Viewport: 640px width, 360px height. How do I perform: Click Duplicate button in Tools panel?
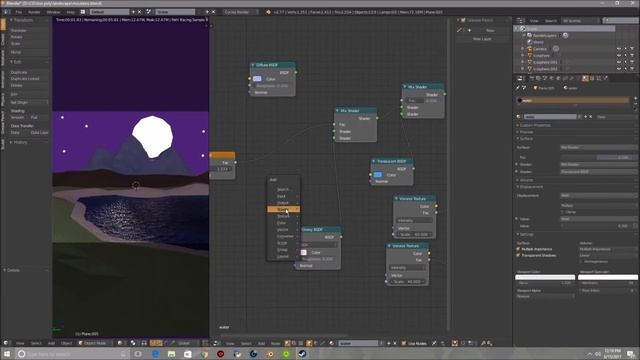click(x=28, y=72)
